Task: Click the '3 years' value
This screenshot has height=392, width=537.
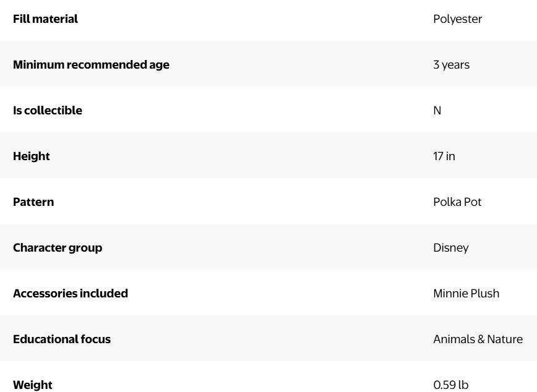Action: tap(451, 65)
